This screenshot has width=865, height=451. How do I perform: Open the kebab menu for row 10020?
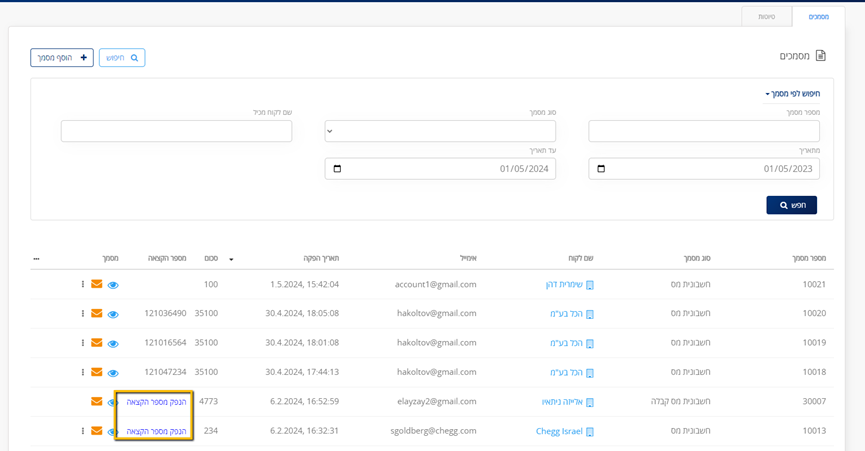coord(83,313)
